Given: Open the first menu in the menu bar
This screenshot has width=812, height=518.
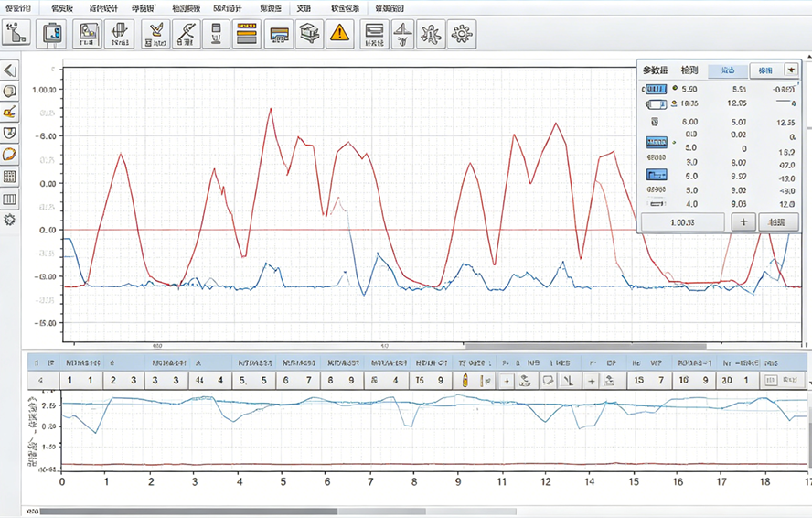Looking at the screenshot, I should pos(16,7).
